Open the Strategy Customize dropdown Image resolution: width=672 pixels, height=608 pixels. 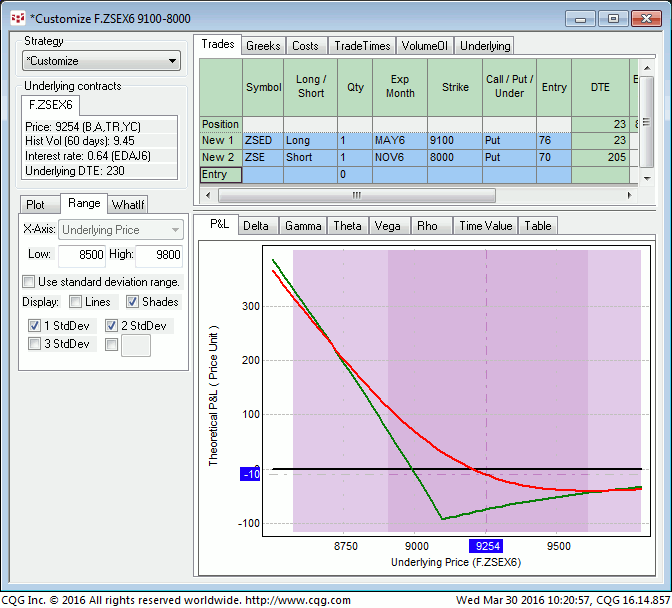tap(102, 61)
